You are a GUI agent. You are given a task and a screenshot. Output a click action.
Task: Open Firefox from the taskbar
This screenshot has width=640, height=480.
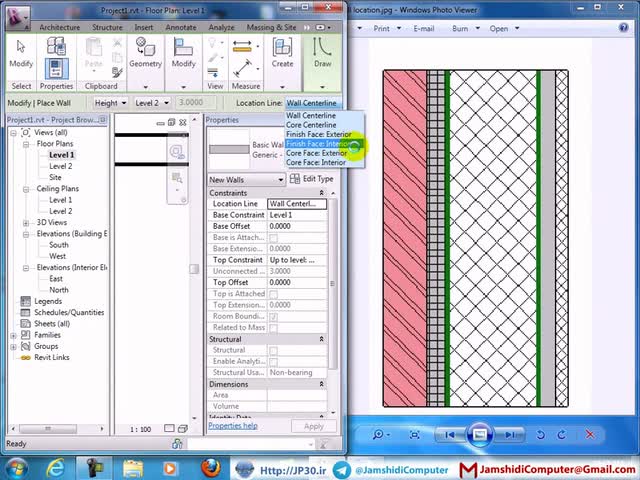coord(211,468)
